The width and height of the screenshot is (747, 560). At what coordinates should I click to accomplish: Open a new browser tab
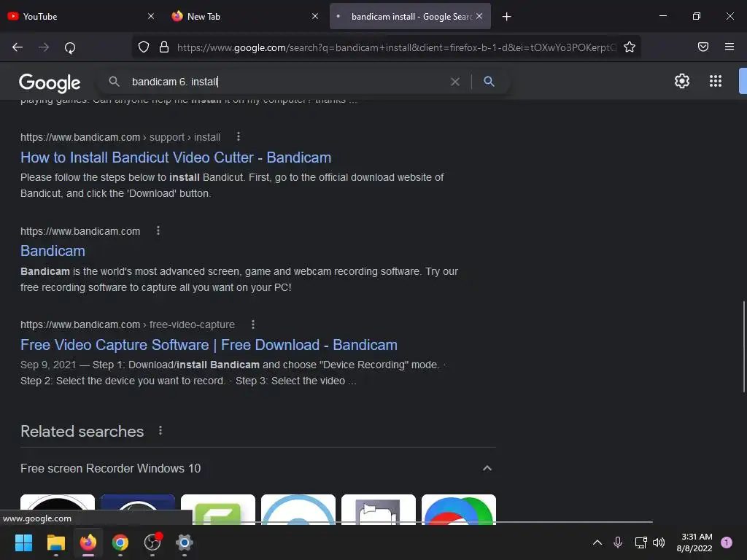point(506,17)
